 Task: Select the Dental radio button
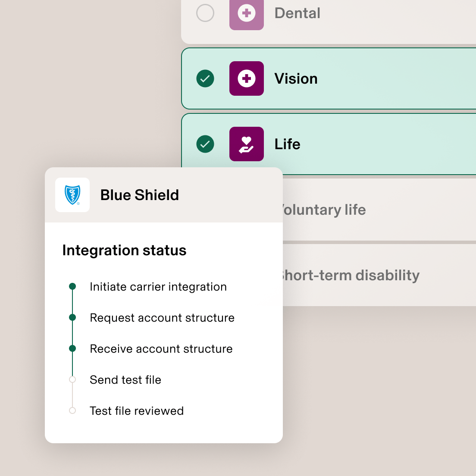205,13
